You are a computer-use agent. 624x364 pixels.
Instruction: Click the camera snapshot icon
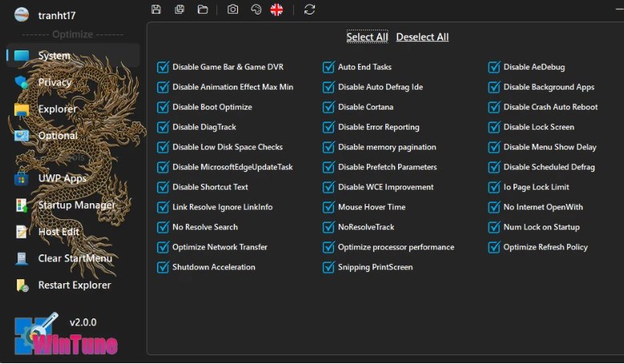point(232,10)
